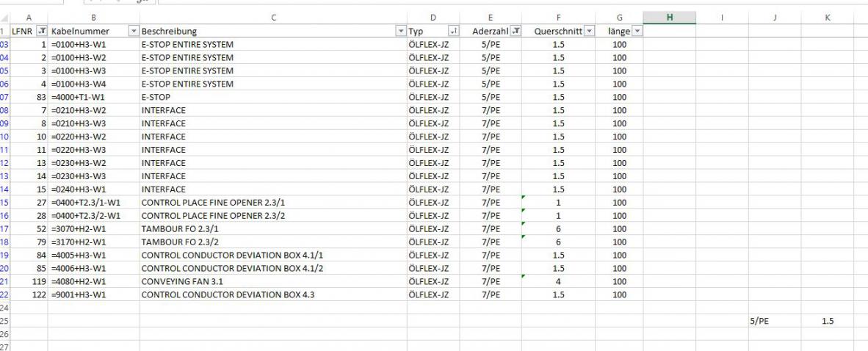Open the Typ sort filter dropdown
This screenshot has width=868, height=351.
tap(454, 31)
